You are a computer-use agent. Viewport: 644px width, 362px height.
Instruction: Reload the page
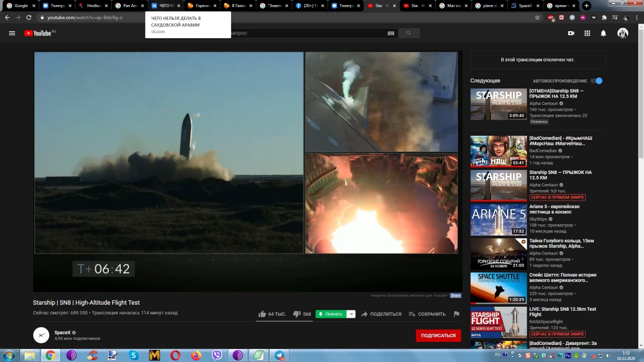(x=29, y=17)
